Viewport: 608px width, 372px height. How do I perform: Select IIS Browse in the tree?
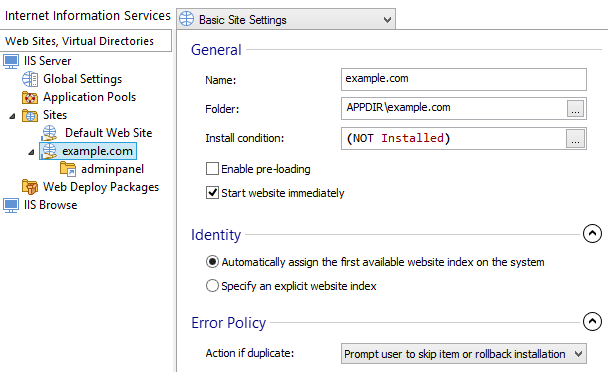point(50,205)
